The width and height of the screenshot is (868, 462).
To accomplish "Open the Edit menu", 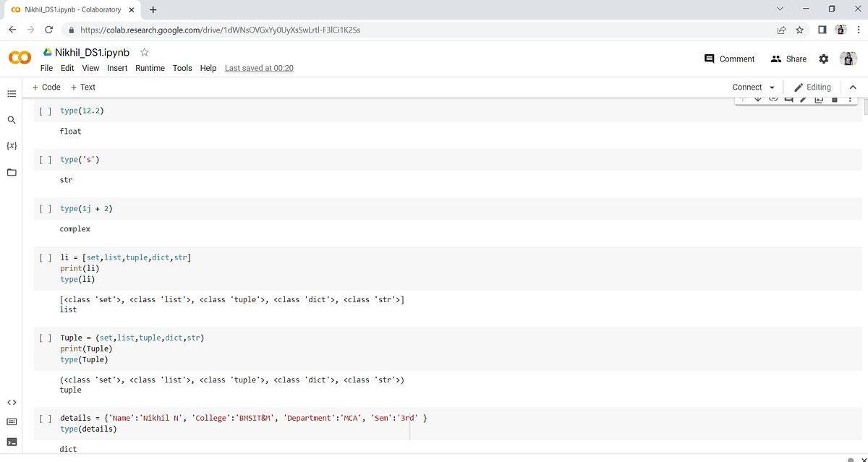I will click(x=67, y=68).
